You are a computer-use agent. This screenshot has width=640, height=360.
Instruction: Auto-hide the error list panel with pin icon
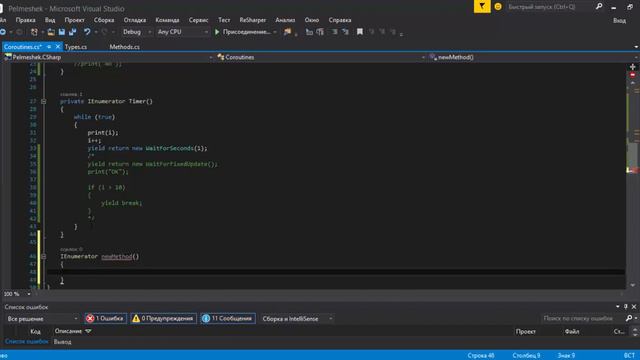click(x=626, y=307)
